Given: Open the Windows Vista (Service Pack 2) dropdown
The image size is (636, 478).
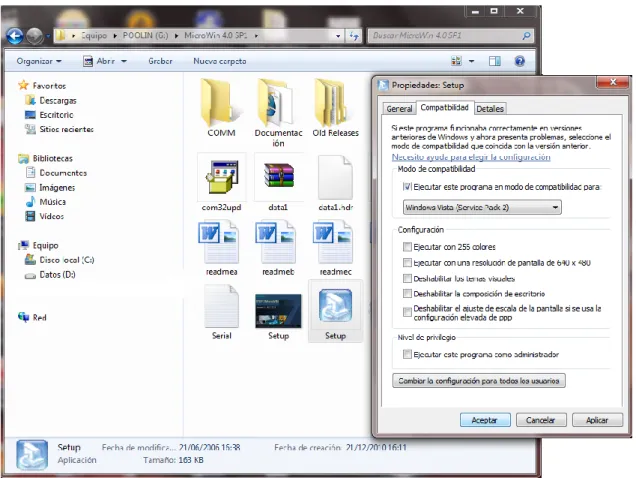Looking at the screenshot, I should coord(482,207).
